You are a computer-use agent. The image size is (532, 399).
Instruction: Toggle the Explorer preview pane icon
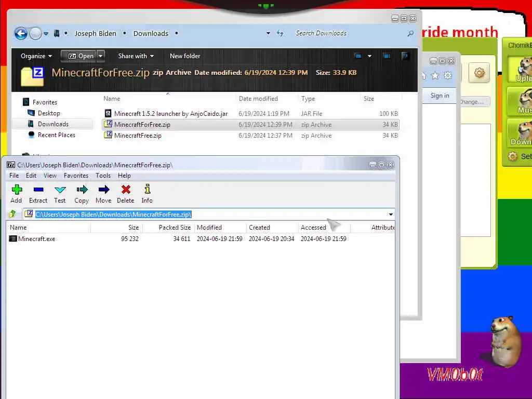click(387, 56)
